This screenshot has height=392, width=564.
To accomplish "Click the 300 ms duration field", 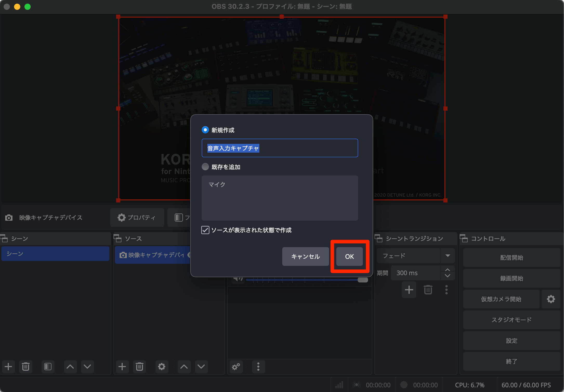I will pos(416,273).
